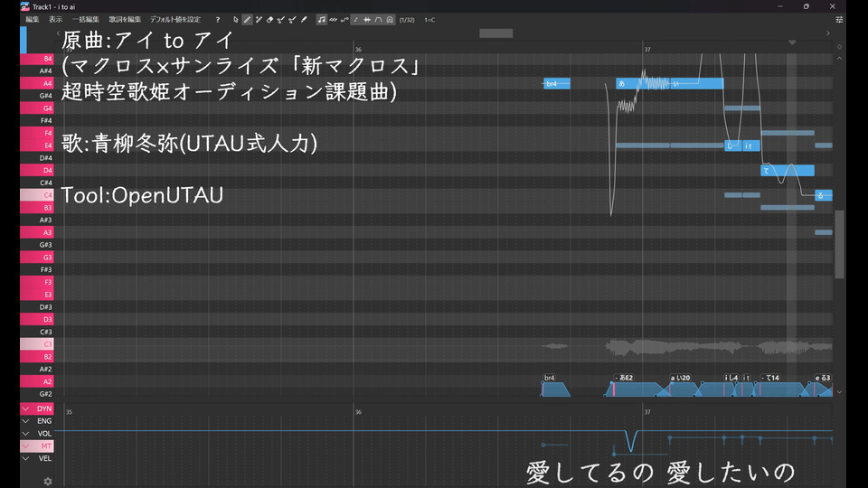
Task: Select the draw pitch tool
Action: 281,20
